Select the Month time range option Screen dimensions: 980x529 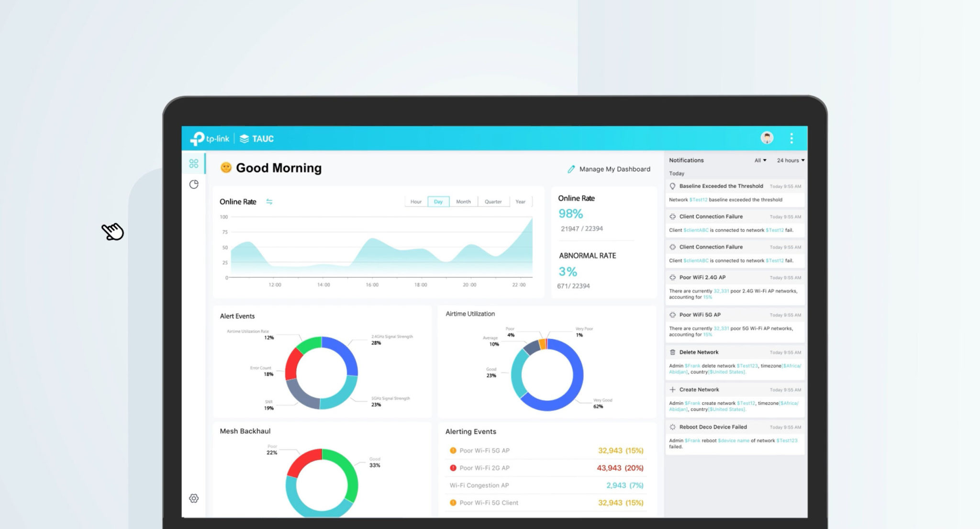tap(463, 202)
